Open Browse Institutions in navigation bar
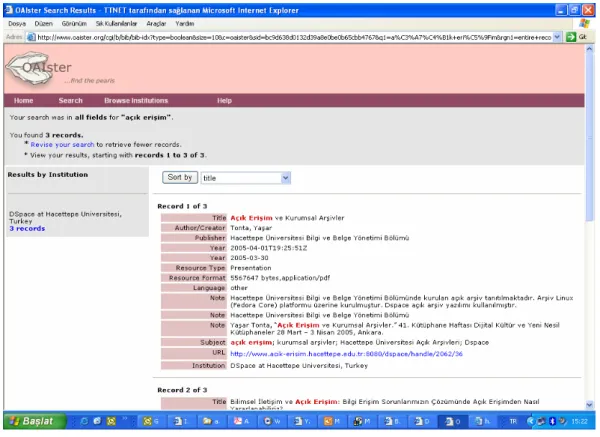Screen dimensions: 600x437 (x=136, y=101)
